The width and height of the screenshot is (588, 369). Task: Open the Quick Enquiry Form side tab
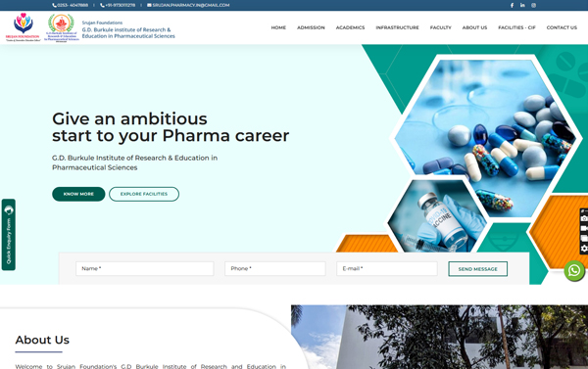(9, 235)
